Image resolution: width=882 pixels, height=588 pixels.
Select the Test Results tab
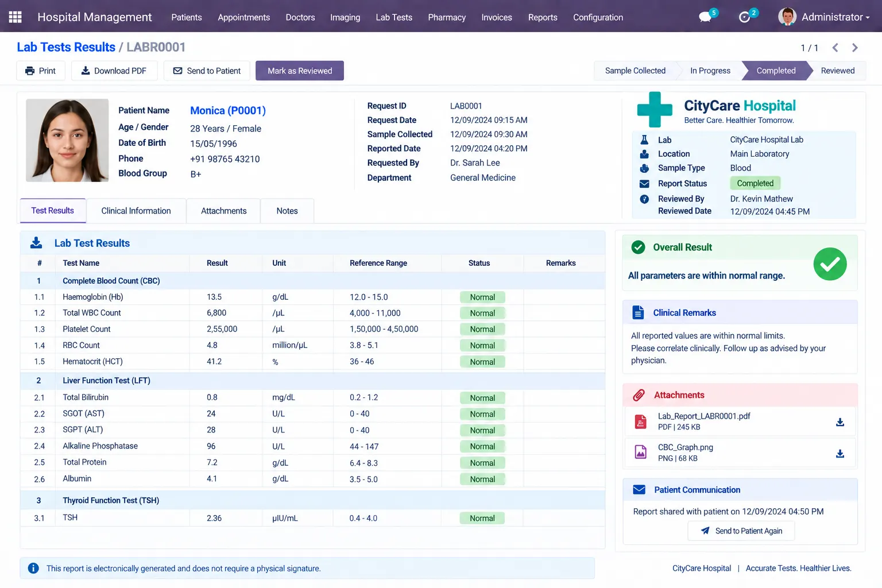click(53, 211)
